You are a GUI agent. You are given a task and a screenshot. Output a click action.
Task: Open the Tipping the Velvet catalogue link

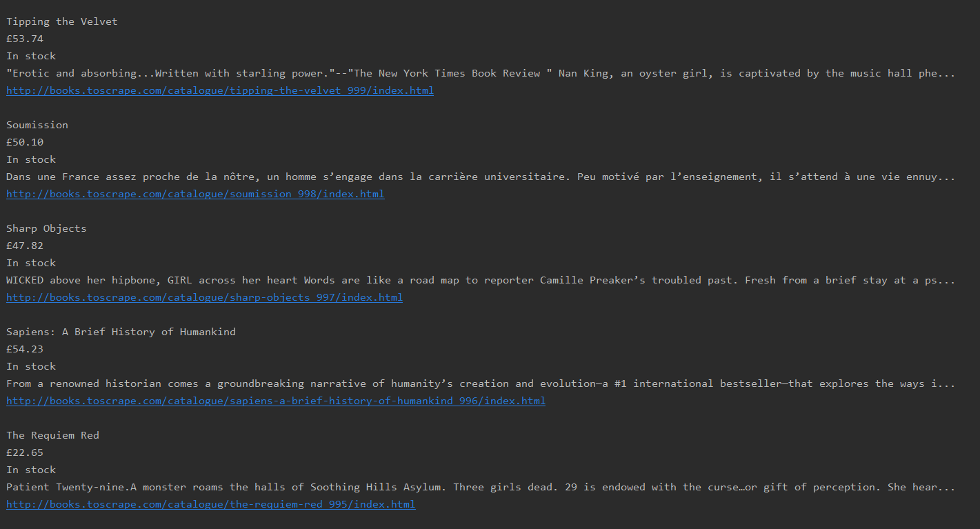[220, 90]
